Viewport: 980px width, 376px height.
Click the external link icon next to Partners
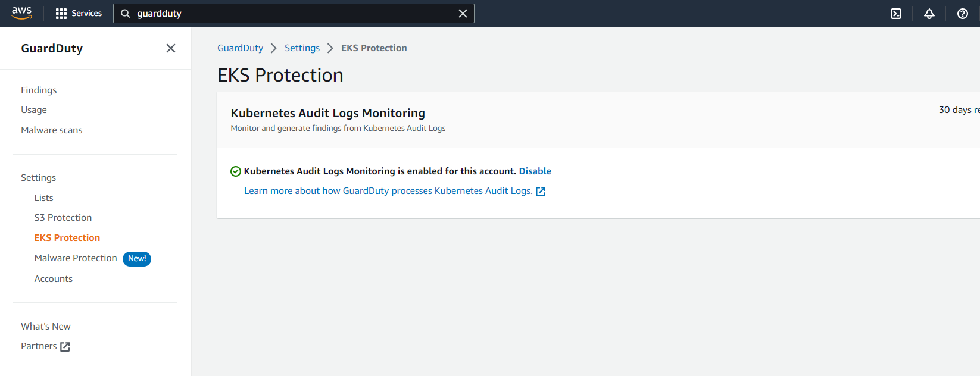(x=65, y=347)
